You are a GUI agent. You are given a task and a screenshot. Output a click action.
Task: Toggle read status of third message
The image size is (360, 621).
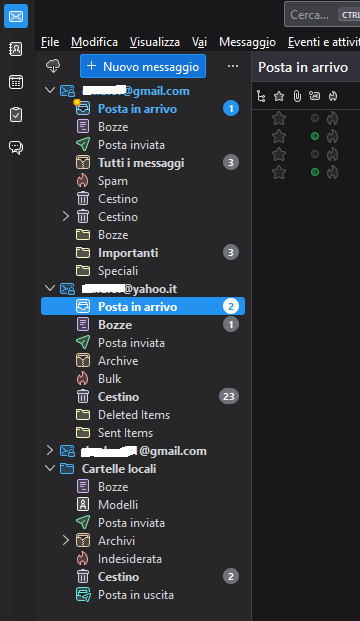click(x=315, y=154)
